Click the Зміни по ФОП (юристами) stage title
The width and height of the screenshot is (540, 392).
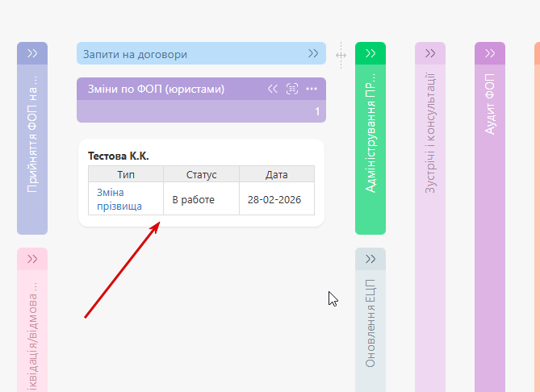pos(155,89)
